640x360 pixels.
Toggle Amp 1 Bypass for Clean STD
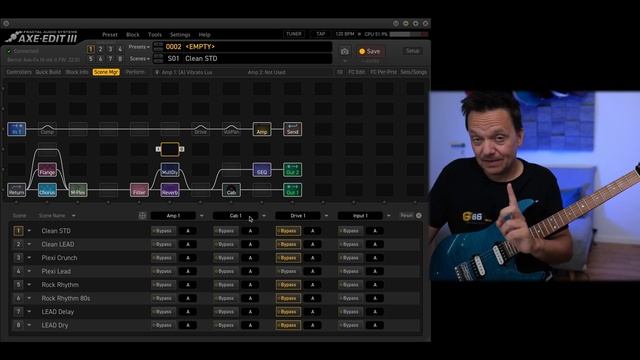point(163,231)
